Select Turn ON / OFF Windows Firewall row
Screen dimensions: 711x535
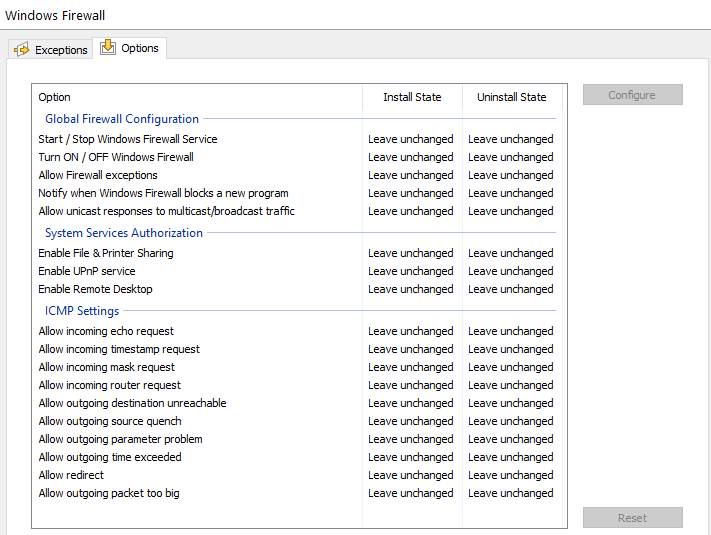(297, 157)
